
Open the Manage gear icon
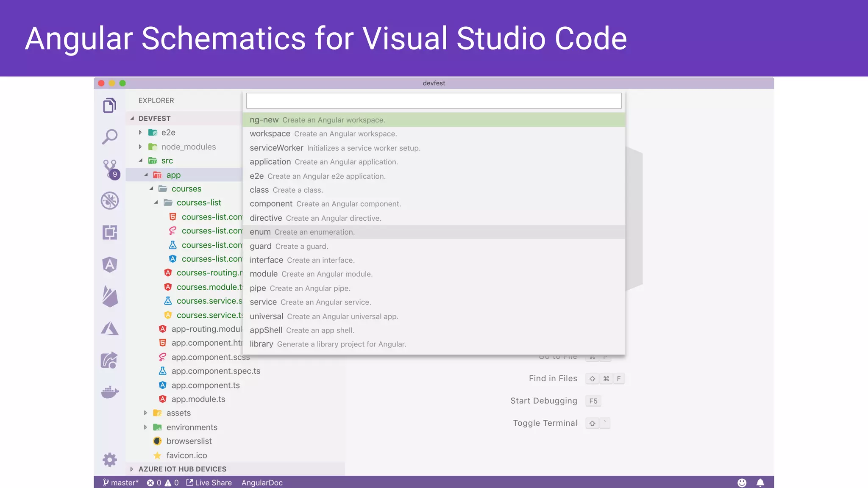tap(110, 460)
